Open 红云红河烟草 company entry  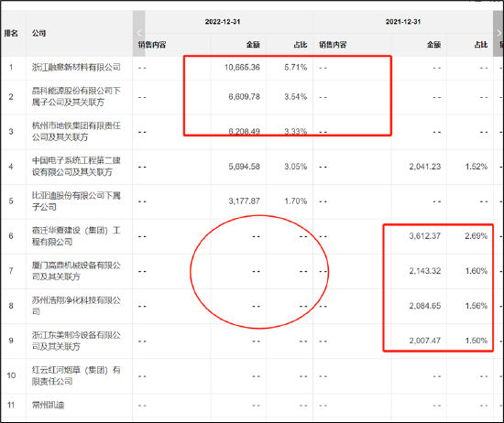point(76,375)
